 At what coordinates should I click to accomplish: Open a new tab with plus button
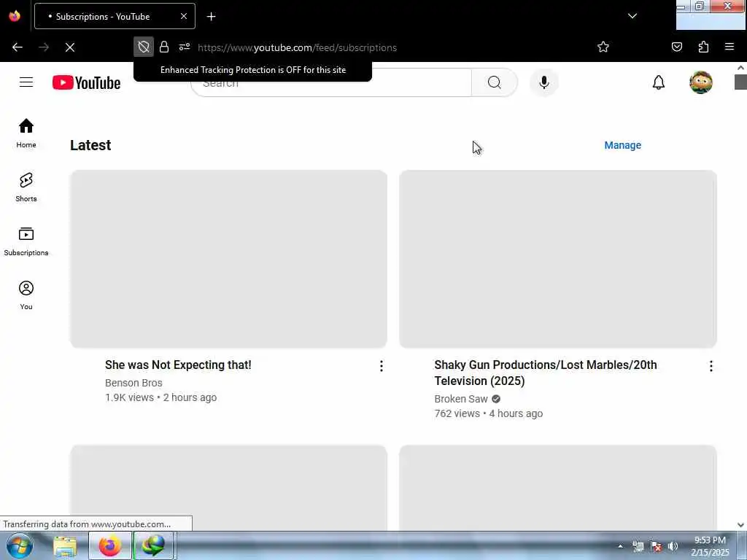click(211, 17)
